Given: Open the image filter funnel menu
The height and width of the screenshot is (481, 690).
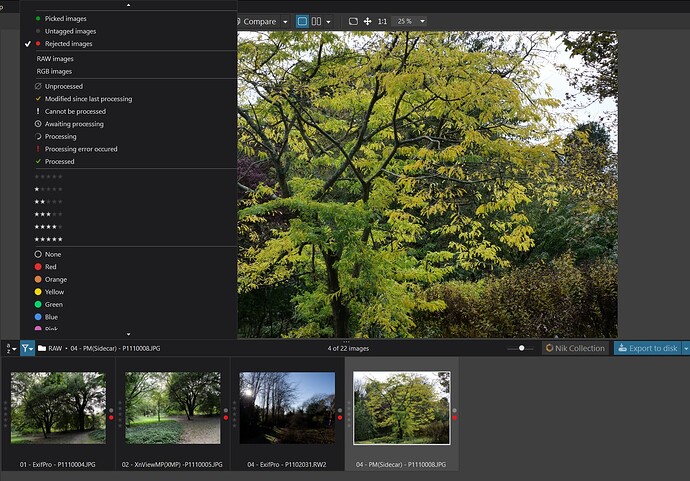Looking at the screenshot, I should tap(27, 349).
